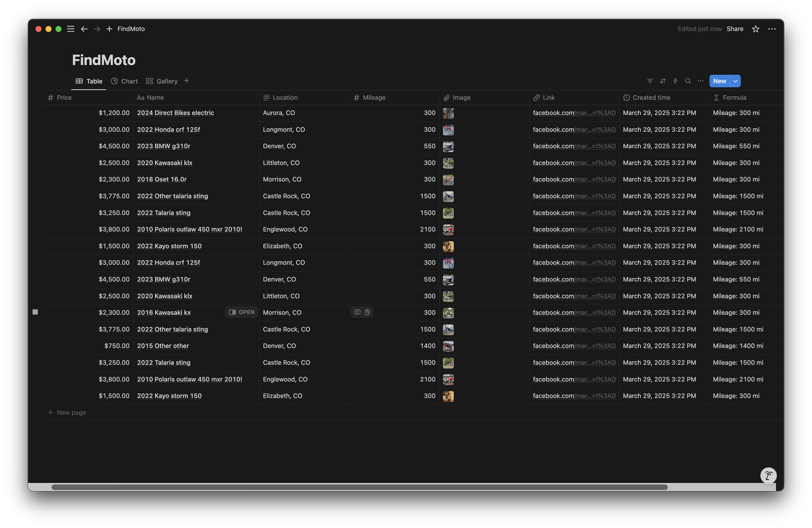
Task: Click the copy icon in the Mileage cell
Action: [367, 312]
